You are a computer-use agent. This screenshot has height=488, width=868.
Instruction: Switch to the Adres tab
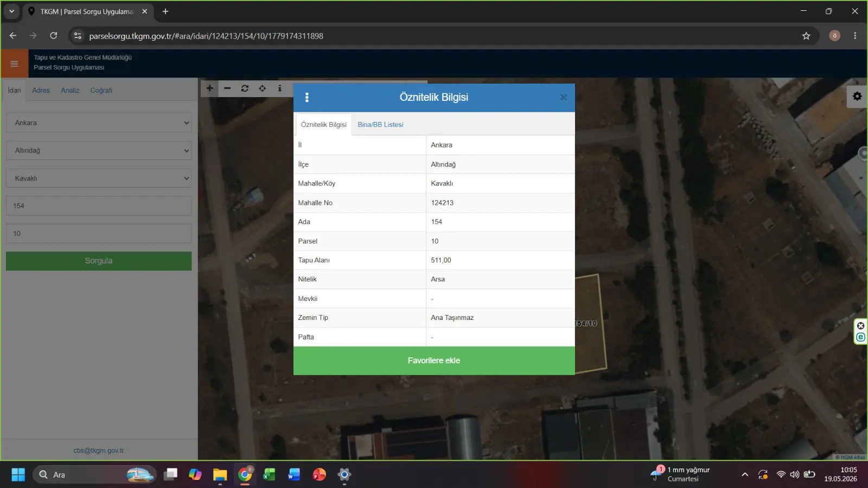pyautogui.click(x=41, y=91)
